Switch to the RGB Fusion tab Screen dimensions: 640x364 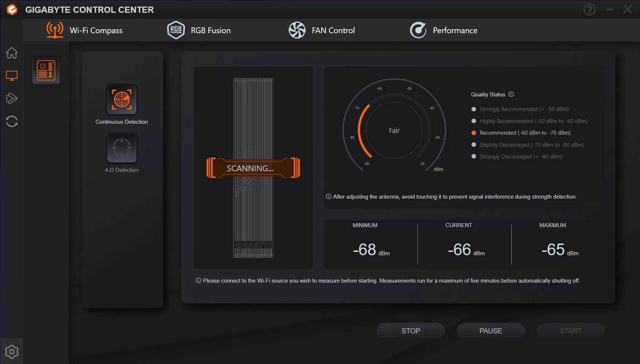[199, 30]
